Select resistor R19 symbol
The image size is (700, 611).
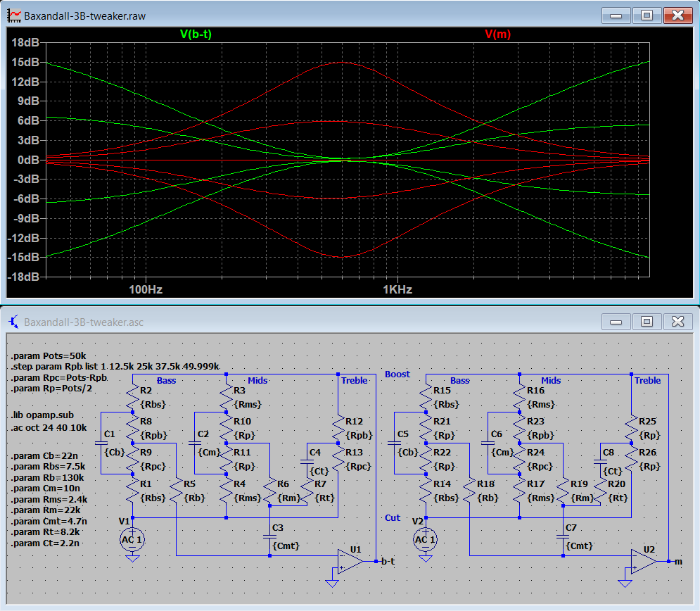point(563,491)
